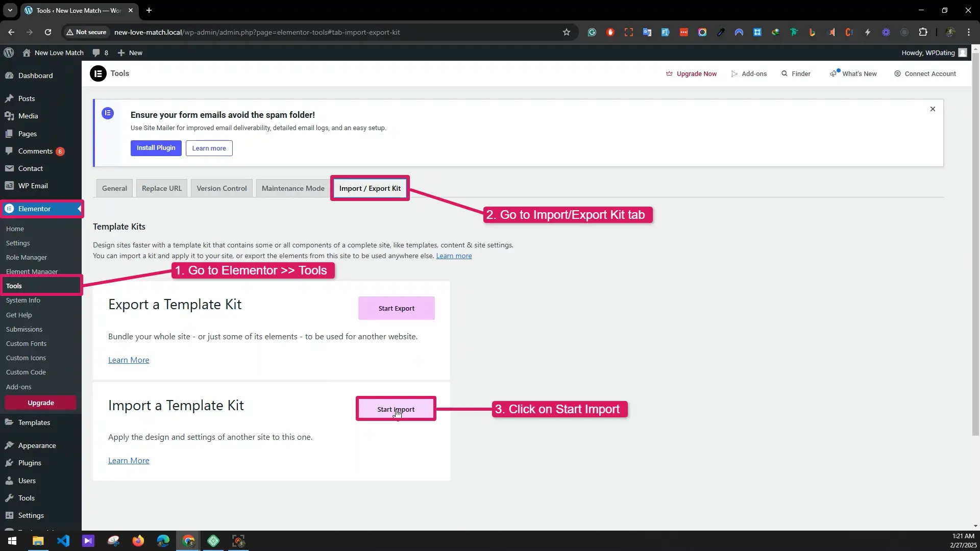The height and width of the screenshot is (551, 980).
Task: Open the Chrome three-dot menu
Action: [969, 32]
